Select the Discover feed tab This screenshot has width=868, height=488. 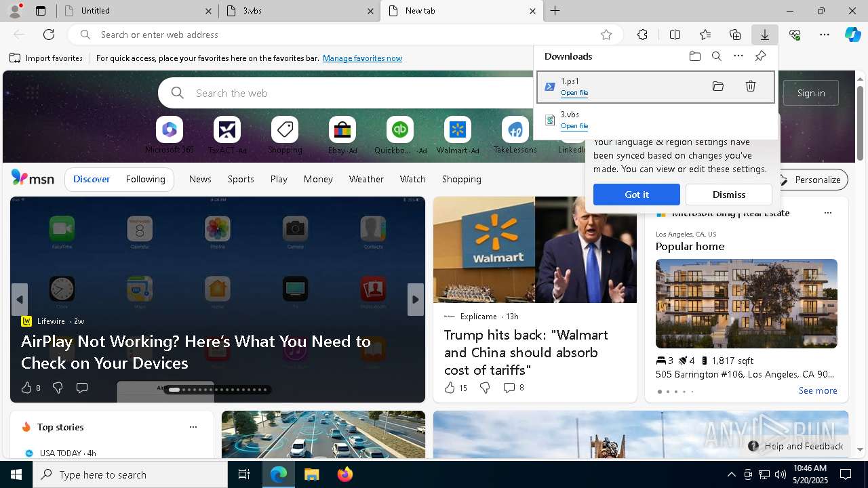click(x=92, y=179)
